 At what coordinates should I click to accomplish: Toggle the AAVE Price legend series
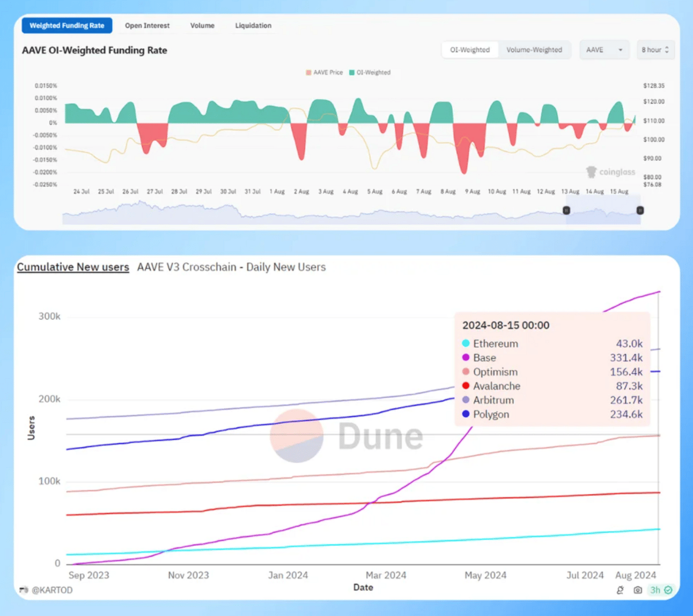pos(324,72)
